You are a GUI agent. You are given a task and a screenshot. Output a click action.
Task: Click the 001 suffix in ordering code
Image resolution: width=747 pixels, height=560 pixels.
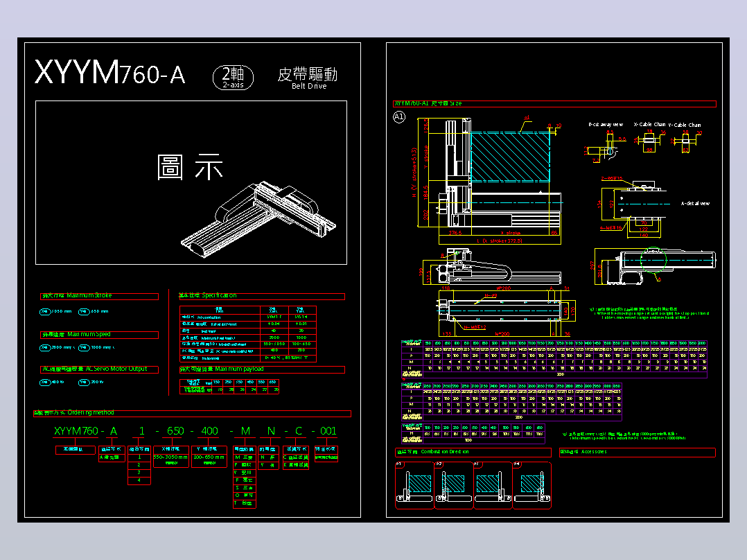point(328,431)
